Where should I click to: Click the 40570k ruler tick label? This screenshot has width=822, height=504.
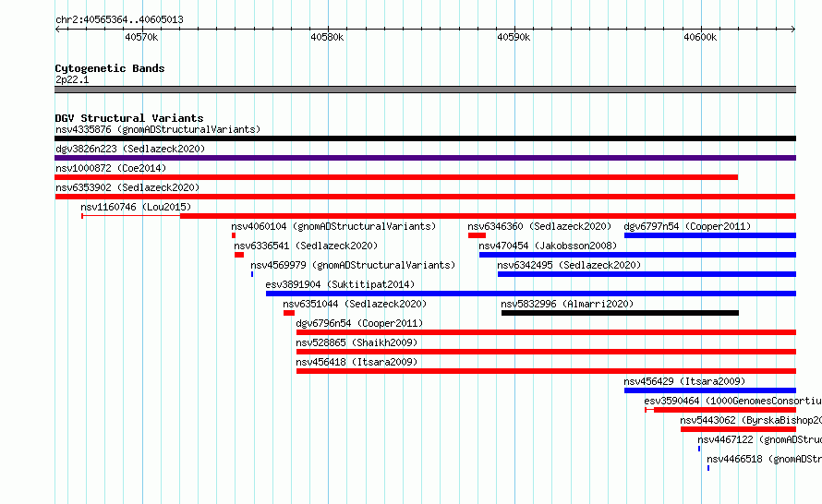click(x=141, y=37)
